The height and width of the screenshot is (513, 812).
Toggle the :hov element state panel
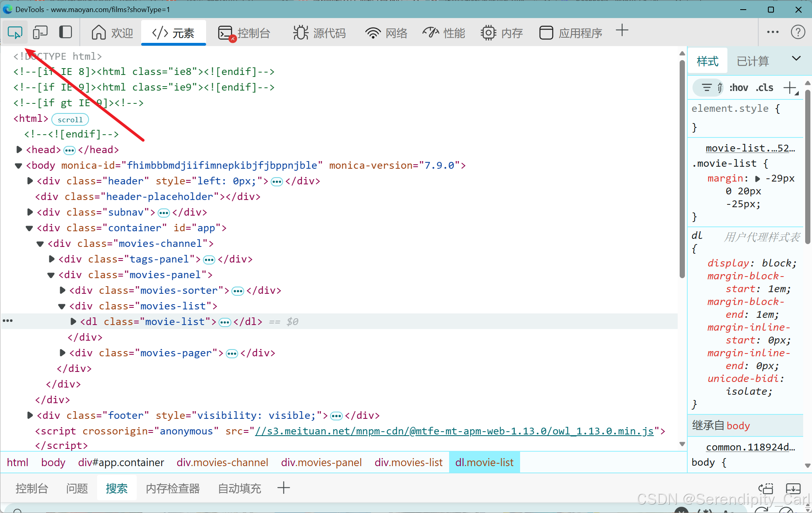(739, 88)
